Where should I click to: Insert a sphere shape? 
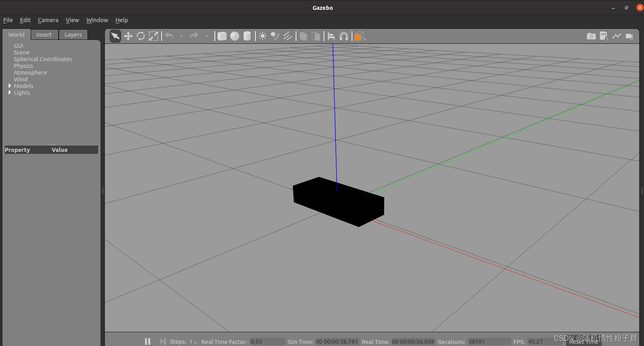235,36
